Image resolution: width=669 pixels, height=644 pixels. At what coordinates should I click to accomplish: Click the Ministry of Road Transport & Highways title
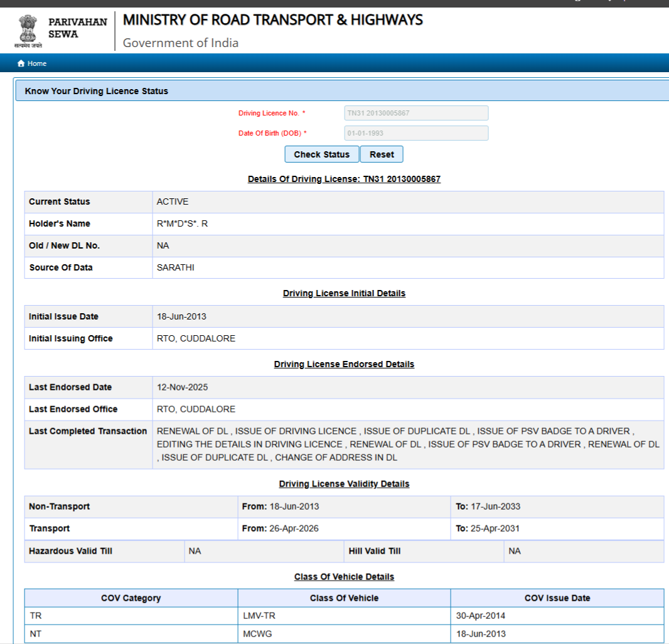(272, 20)
